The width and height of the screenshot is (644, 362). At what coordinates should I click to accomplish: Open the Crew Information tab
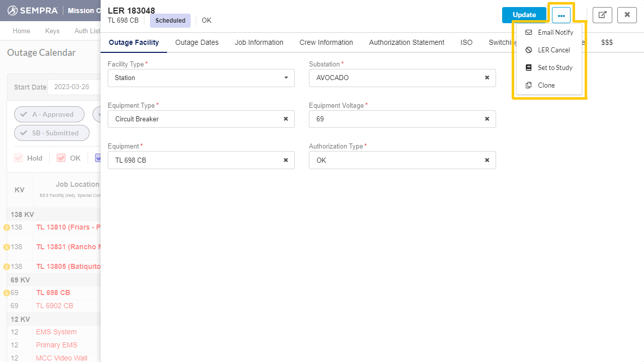pyautogui.click(x=326, y=42)
